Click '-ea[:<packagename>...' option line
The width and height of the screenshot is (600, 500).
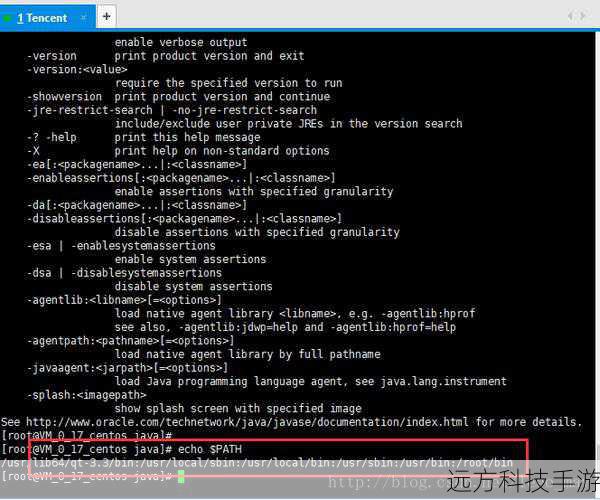pos(137,164)
